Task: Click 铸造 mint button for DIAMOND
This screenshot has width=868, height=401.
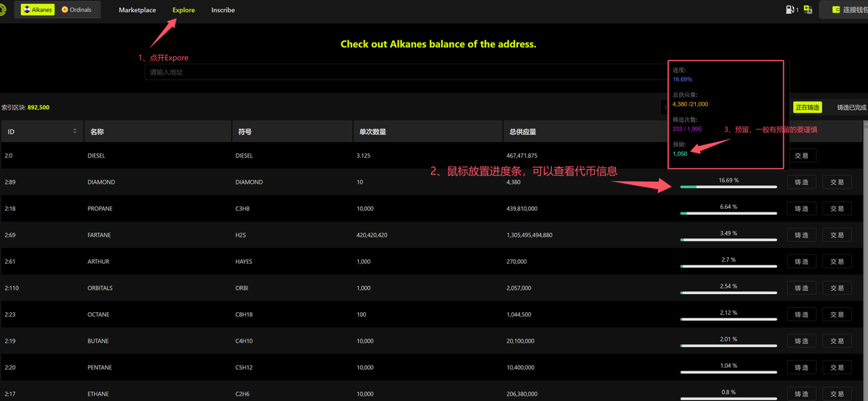Action: pyautogui.click(x=801, y=182)
